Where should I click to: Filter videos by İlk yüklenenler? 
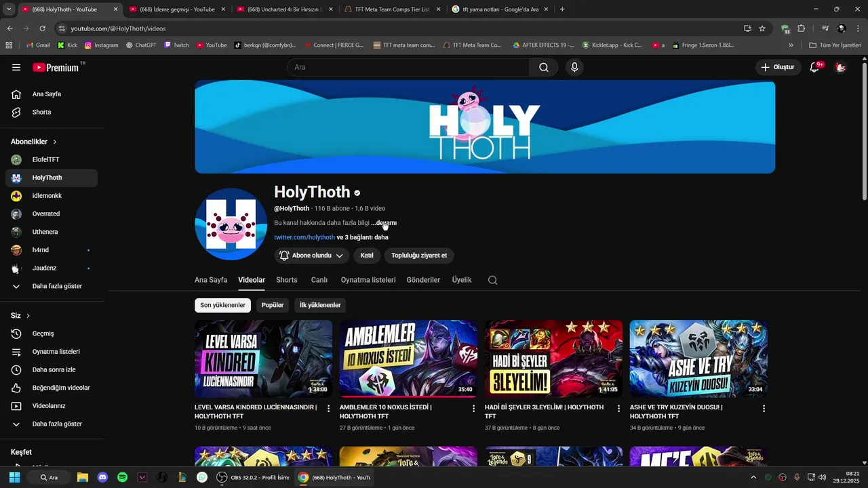tap(320, 305)
